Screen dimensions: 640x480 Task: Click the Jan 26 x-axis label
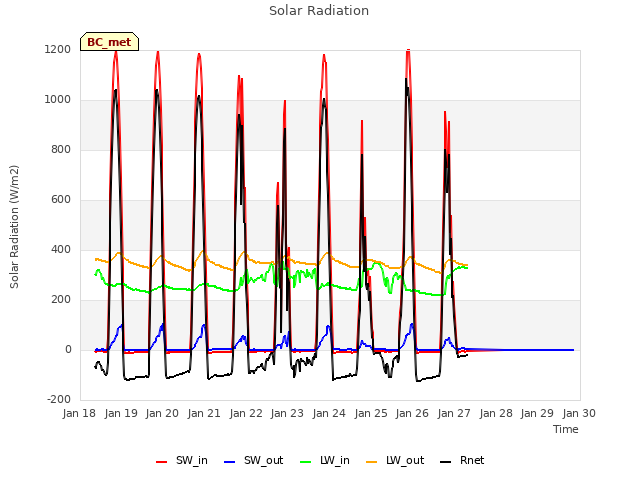[412, 413]
